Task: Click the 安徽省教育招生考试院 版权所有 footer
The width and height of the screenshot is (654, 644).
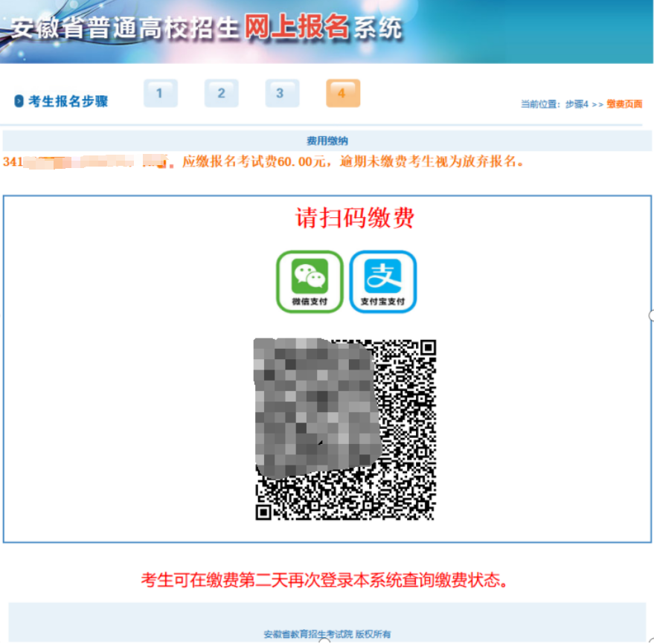Action: (327, 634)
